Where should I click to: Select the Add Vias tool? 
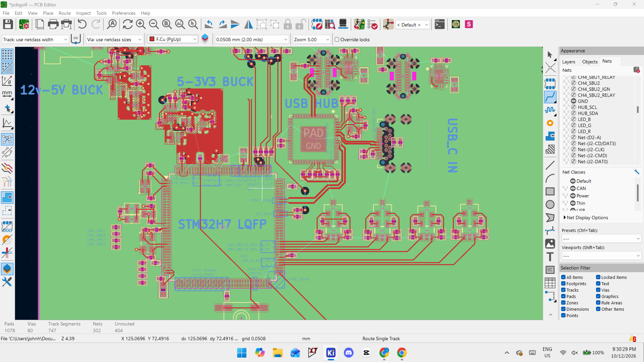(550, 123)
